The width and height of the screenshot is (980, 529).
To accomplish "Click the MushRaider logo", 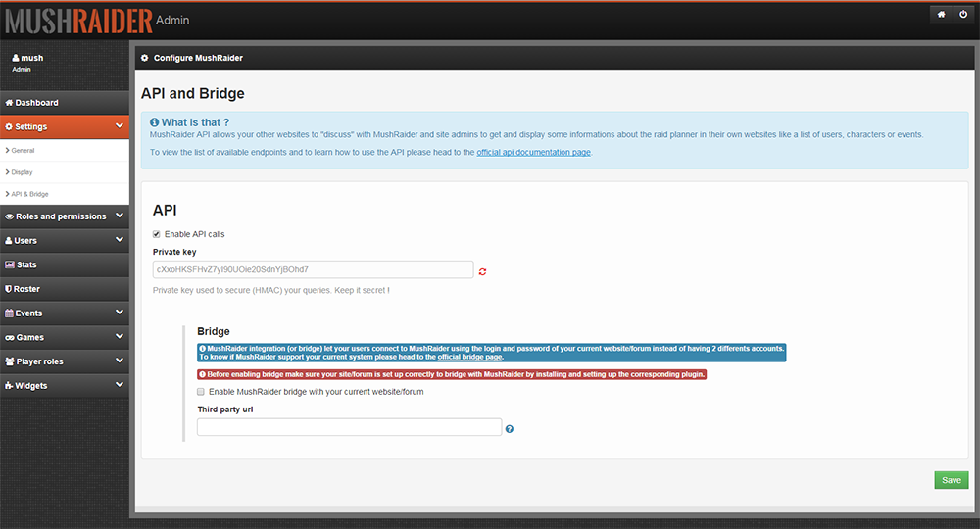I will (78, 21).
